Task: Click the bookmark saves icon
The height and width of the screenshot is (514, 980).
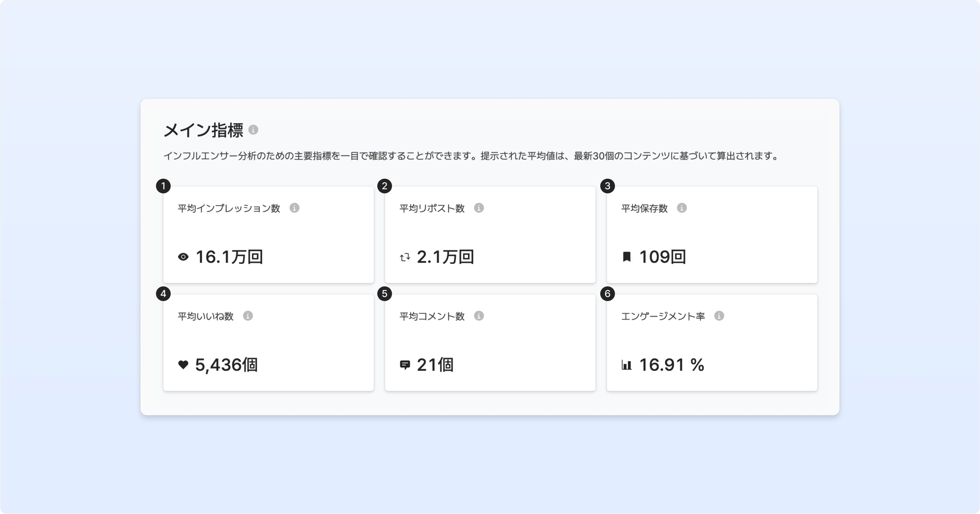Action: coord(626,257)
